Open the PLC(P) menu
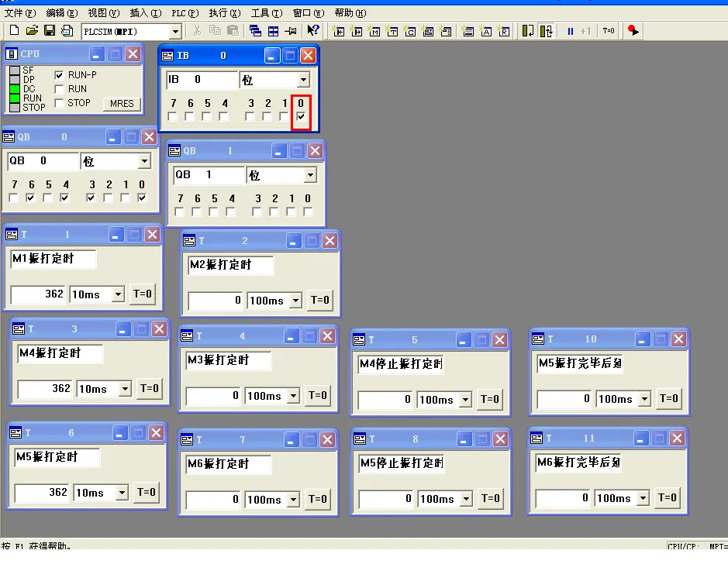The width and height of the screenshot is (728, 564). [x=185, y=13]
